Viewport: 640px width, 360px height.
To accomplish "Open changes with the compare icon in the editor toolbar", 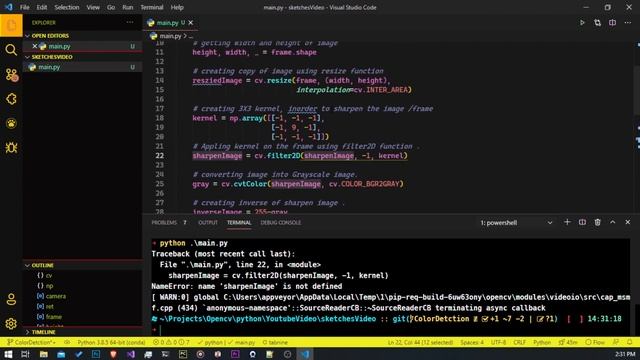I will (597, 23).
